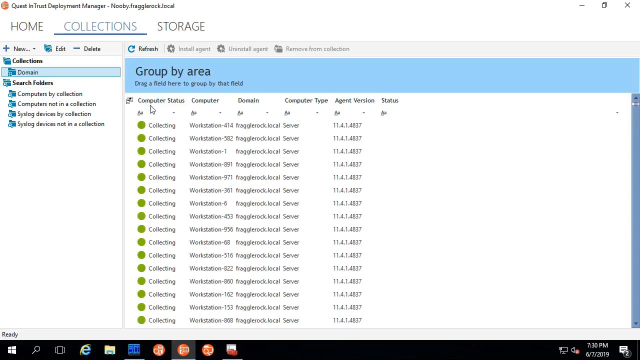Select the Collections root node
The image size is (640, 360).
point(27,61)
